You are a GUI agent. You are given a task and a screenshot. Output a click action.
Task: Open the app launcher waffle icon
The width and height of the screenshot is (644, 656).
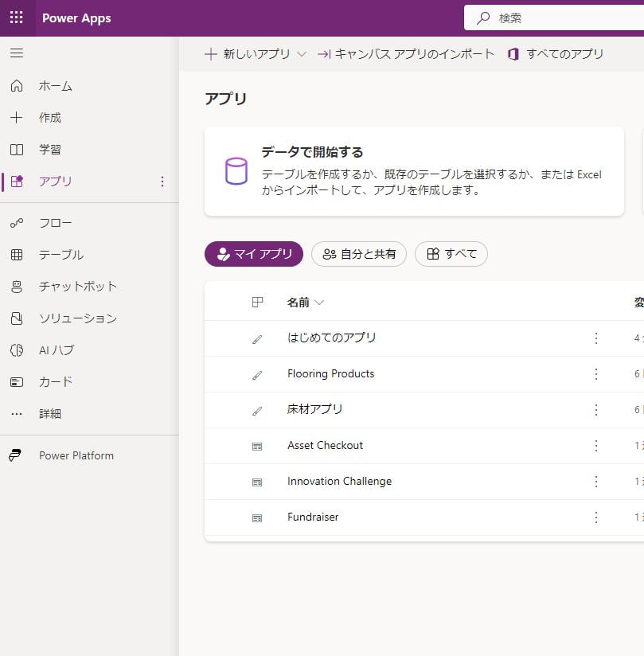tap(17, 18)
